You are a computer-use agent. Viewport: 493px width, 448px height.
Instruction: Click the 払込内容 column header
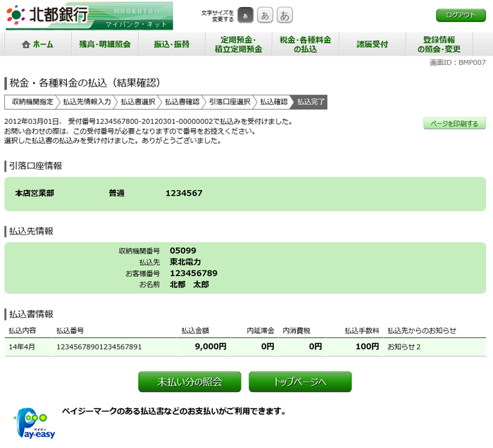point(23,330)
